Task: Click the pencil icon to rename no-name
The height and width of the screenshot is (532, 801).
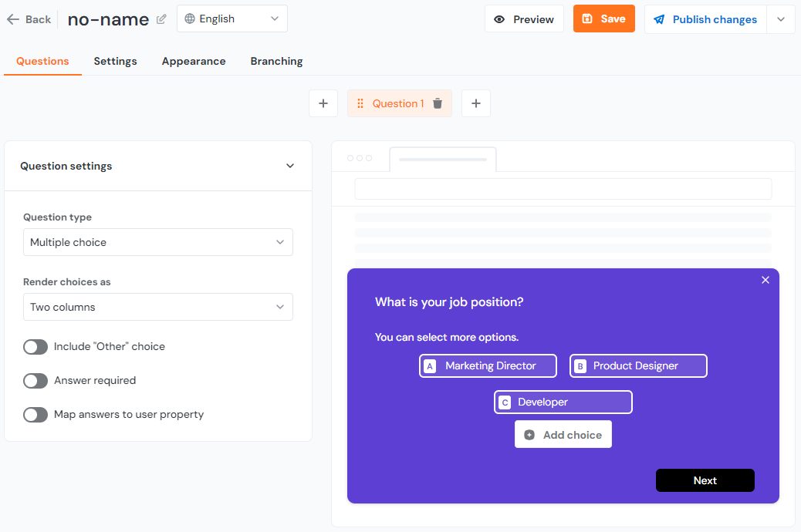Action: coord(161,19)
